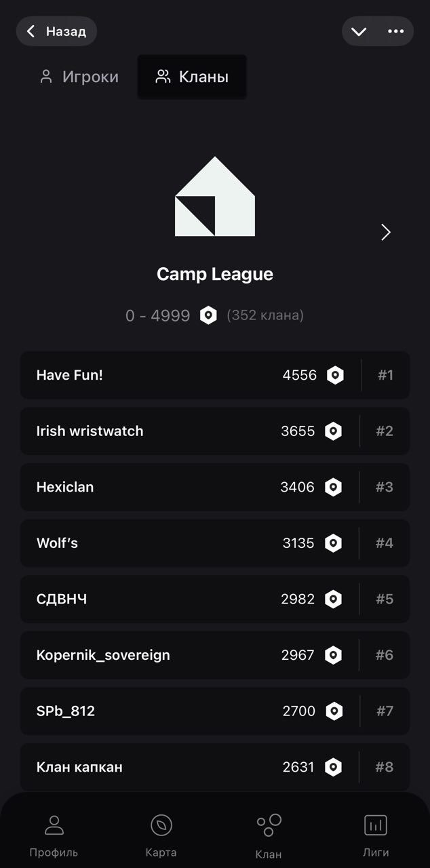Expand the down chevron at top right

tap(359, 31)
